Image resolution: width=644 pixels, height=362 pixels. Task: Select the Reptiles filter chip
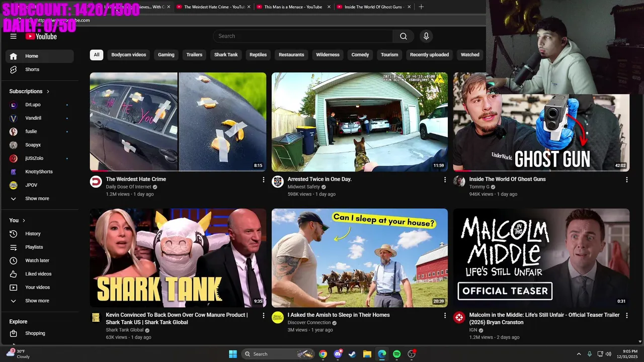(x=258, y=55)
